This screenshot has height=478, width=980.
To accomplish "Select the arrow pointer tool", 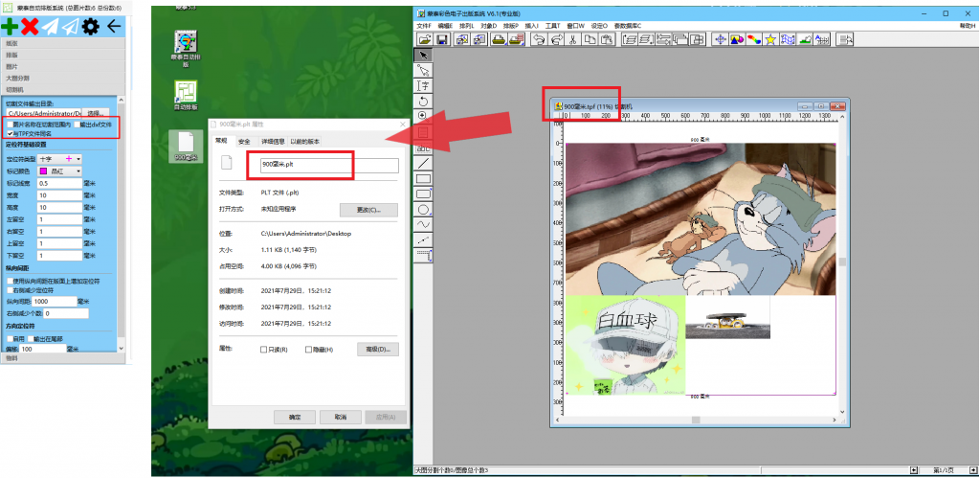I will point(424,55).
